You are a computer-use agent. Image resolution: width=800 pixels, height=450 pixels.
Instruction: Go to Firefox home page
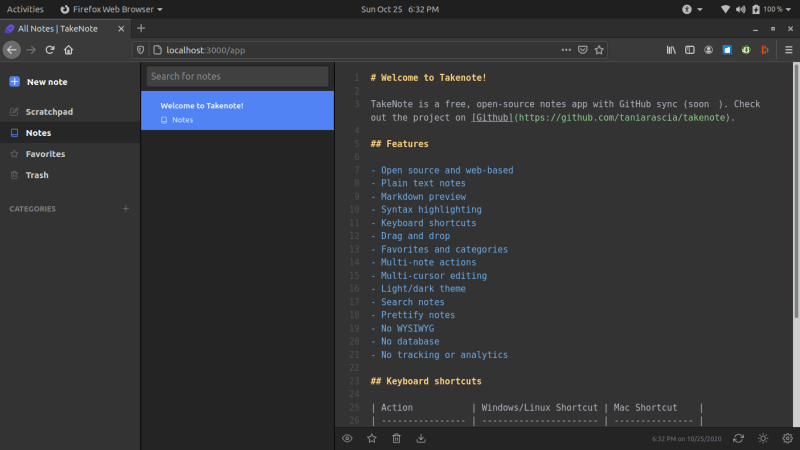(x=68, y=50)
